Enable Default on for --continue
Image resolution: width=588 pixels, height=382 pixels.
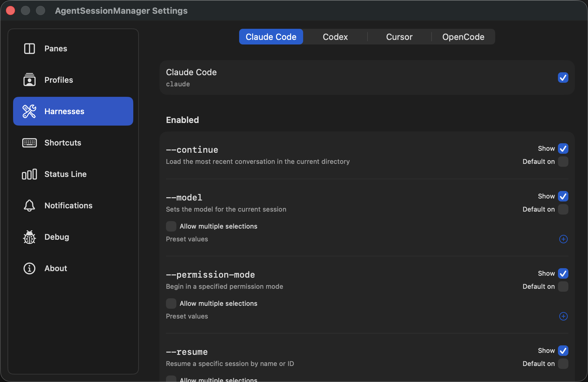pyautogui.click(x=563, y=162)
